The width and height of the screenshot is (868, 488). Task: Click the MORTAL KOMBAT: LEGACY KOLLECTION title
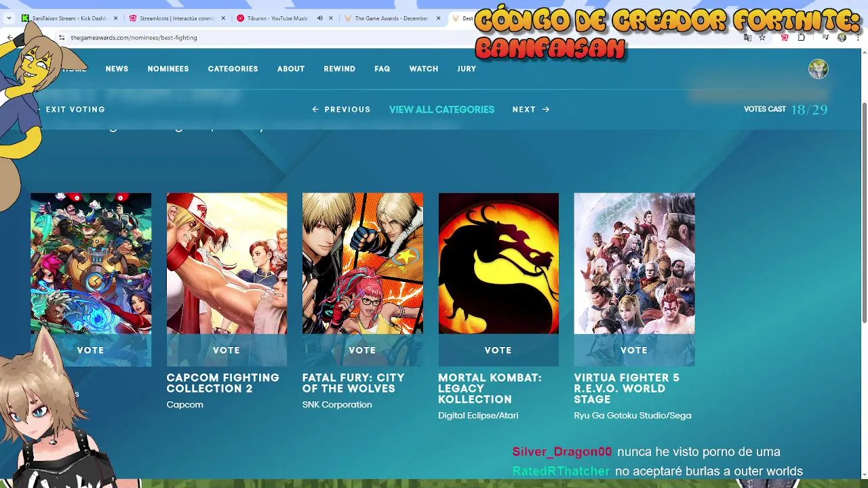coord(490,388)
